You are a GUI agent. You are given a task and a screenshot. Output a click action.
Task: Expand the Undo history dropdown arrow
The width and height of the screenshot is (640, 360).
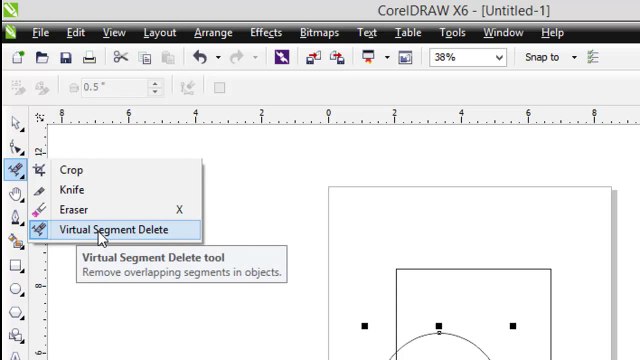coord(218,58)
